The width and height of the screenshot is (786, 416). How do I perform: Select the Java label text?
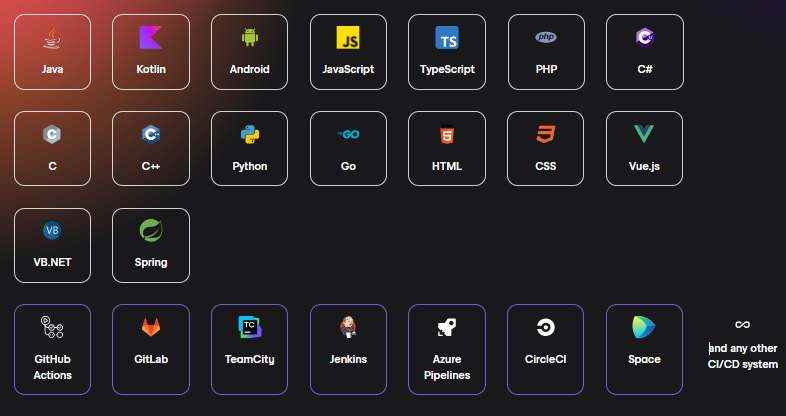(x=52, y=69)
